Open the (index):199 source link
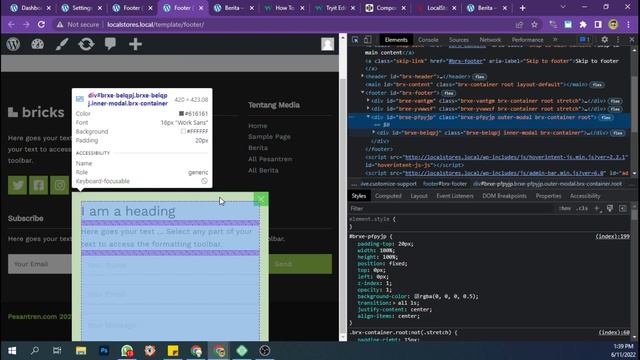This screenshot has height=360, width=640. [612, 236]
